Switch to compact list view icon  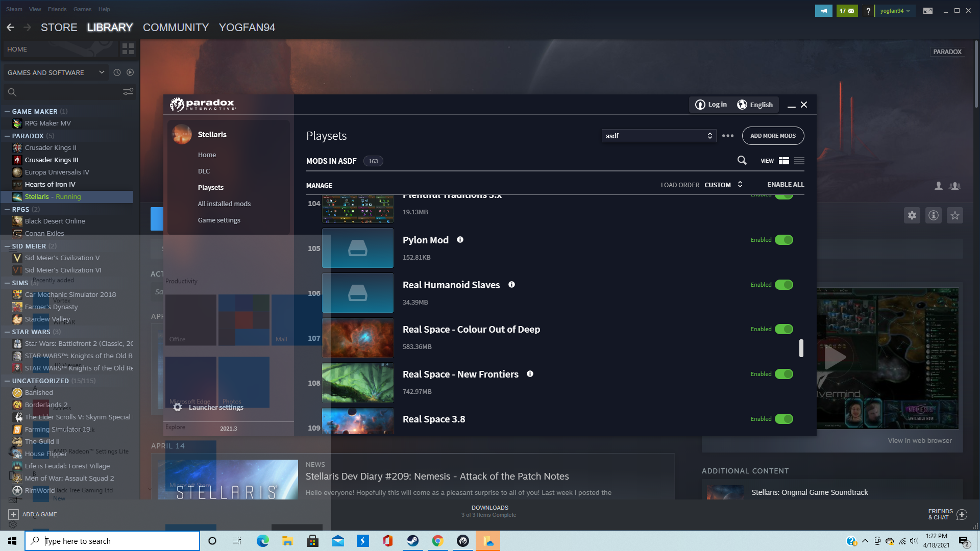pos(799,161)
